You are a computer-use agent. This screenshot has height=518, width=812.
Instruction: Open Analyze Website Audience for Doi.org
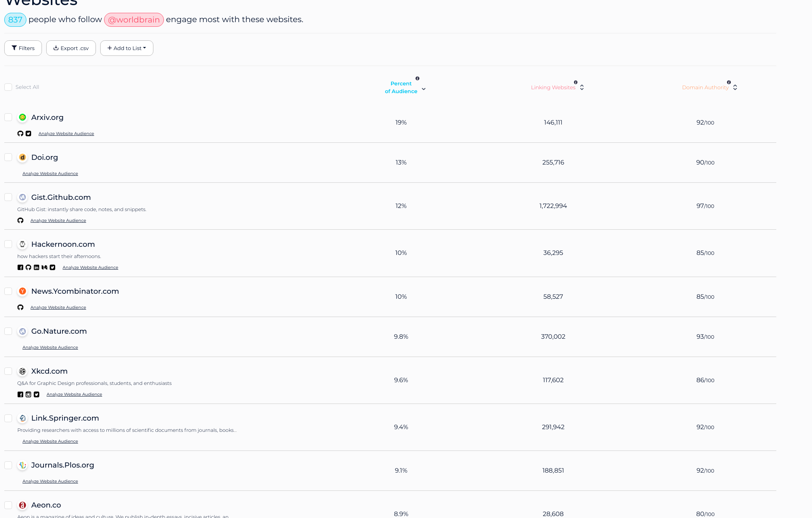[50, 173]
